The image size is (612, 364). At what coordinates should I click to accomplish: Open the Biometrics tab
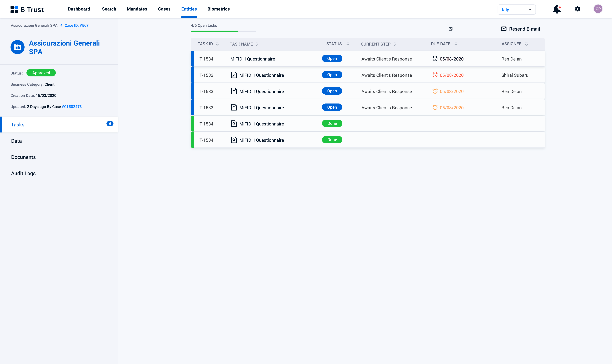(x=219, y=9)
